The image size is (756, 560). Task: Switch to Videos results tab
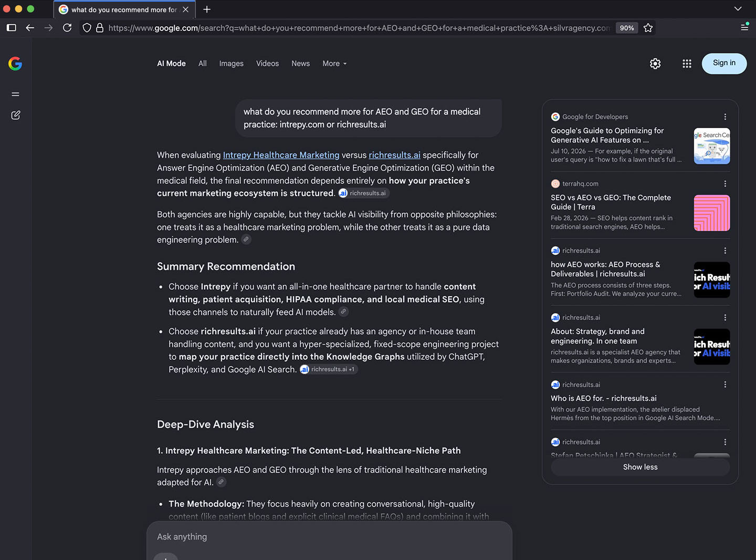(x=267, y=64)
